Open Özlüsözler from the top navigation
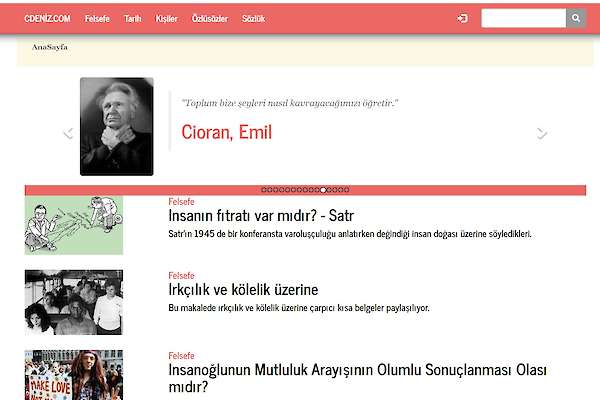The height and width of the screenshot is (400, 600). (x=209, y=18)
